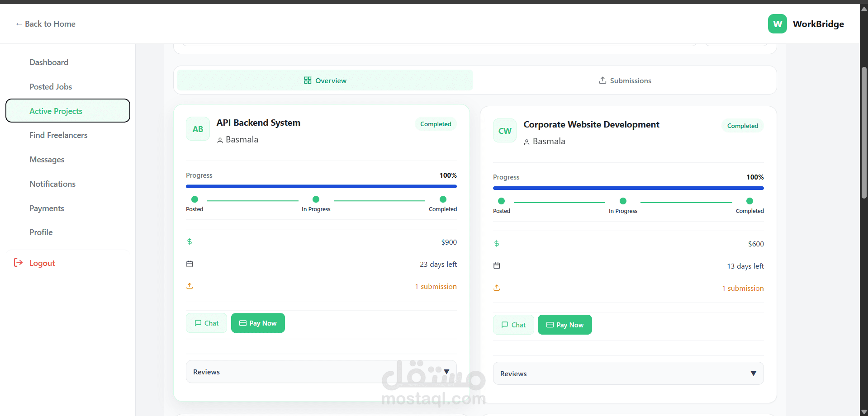868x416 pixels.
Task: Click user icon beside Basmala in Corporate Website
Action: [527, 142]
